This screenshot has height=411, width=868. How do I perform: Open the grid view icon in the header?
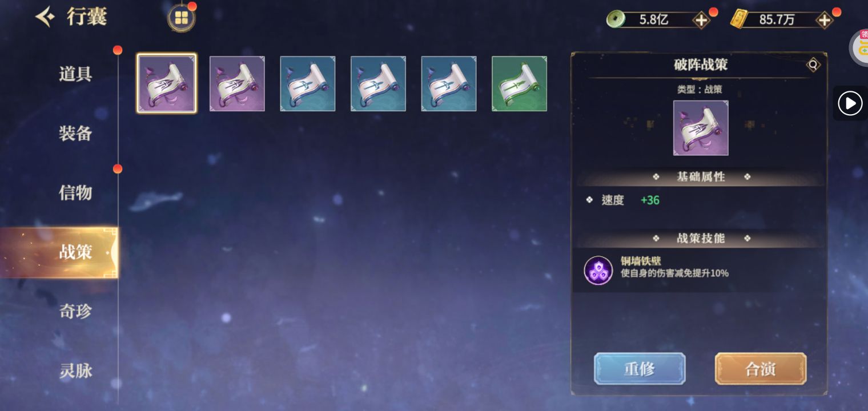tap(182, 18)
